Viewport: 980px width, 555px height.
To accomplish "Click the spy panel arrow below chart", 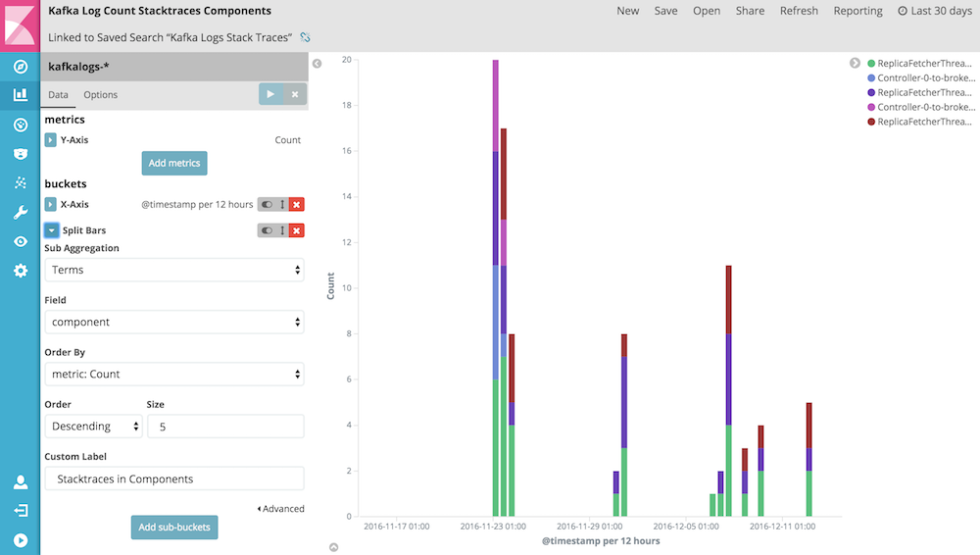I will [x=334, y=547].
